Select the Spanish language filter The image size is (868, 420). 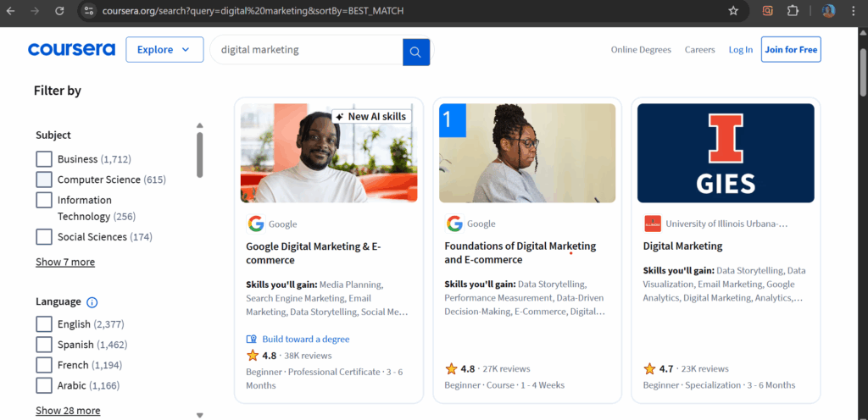pos(44,345)
